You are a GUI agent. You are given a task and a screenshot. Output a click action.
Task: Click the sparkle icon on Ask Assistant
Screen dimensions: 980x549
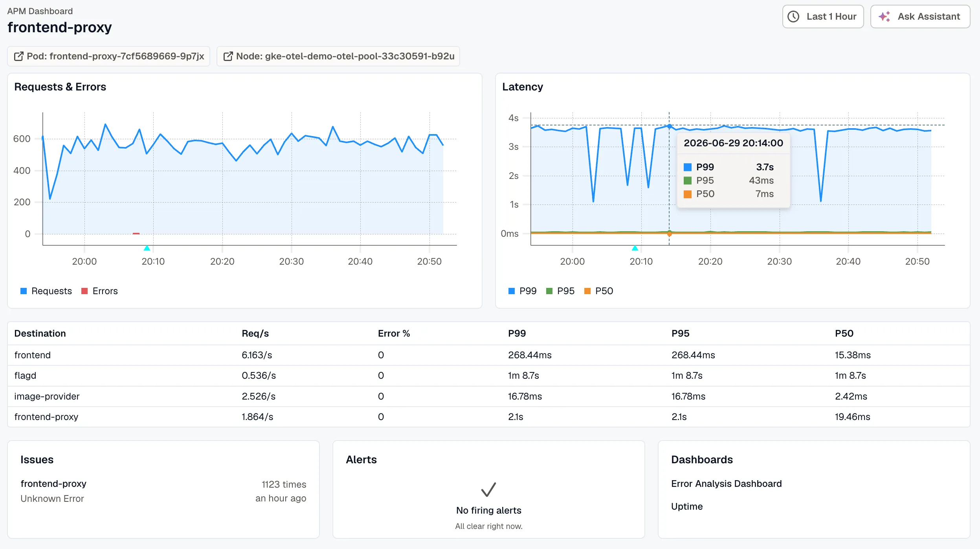click(885, 17)
